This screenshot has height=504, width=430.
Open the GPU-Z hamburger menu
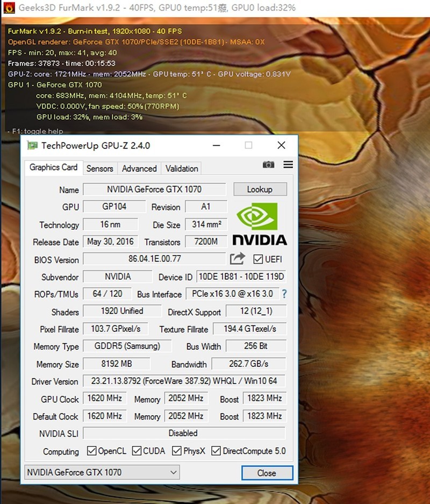click(x=288, y=165)
